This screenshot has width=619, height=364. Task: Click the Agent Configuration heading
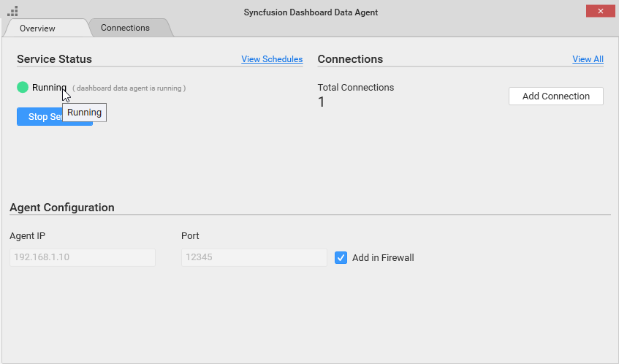(x=62, y=208)
